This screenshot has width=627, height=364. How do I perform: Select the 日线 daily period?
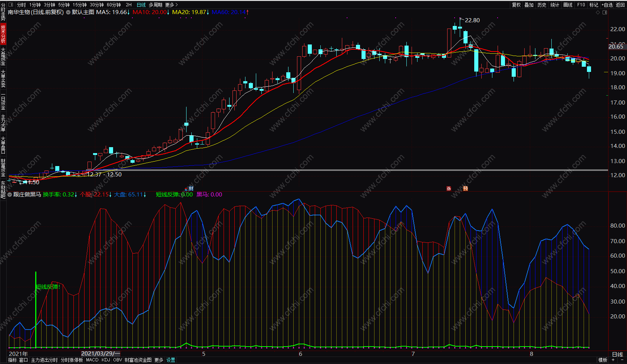(141, 5)
